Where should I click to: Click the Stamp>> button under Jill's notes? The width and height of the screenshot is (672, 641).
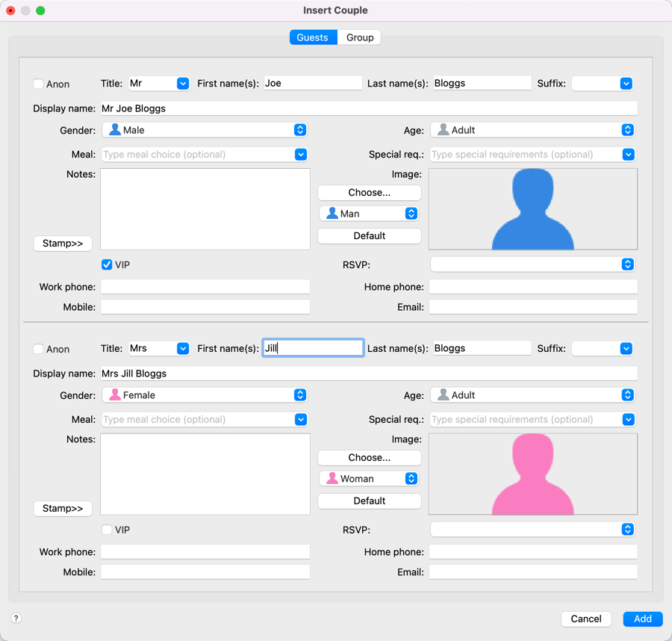tap(63, 509)
